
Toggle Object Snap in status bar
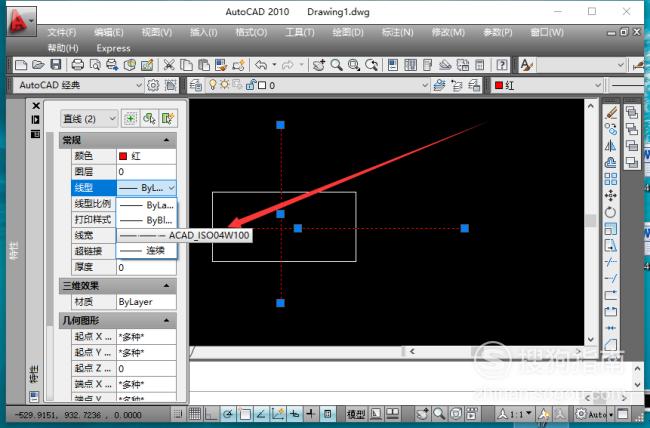pyautogui.click(x=244, y=414)
